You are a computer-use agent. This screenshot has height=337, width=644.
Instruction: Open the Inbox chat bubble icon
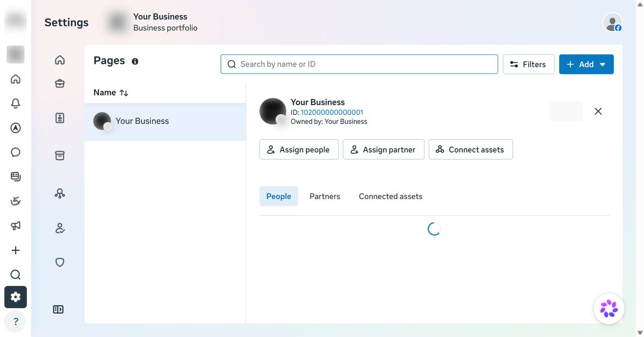(x=16, y=152)
